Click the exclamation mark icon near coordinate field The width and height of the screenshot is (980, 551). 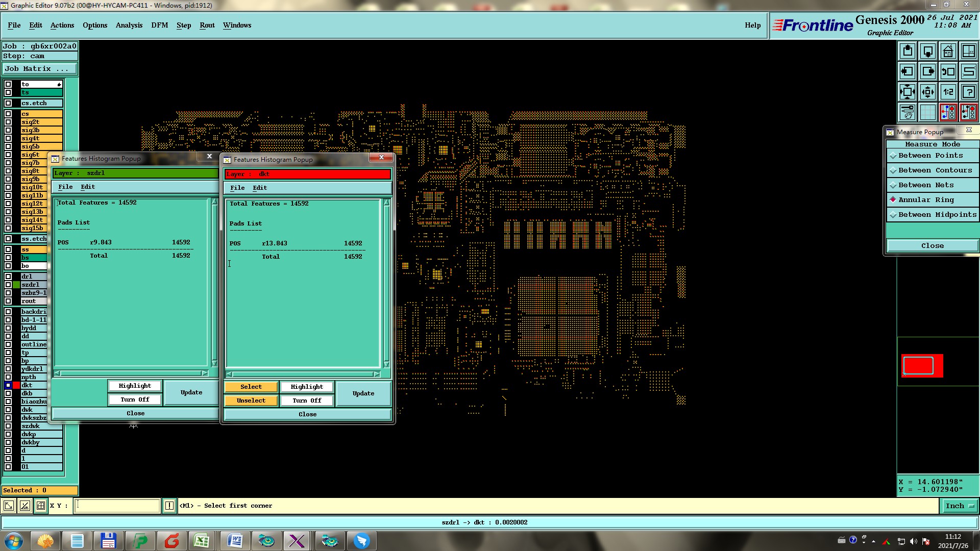click(169, 506)
